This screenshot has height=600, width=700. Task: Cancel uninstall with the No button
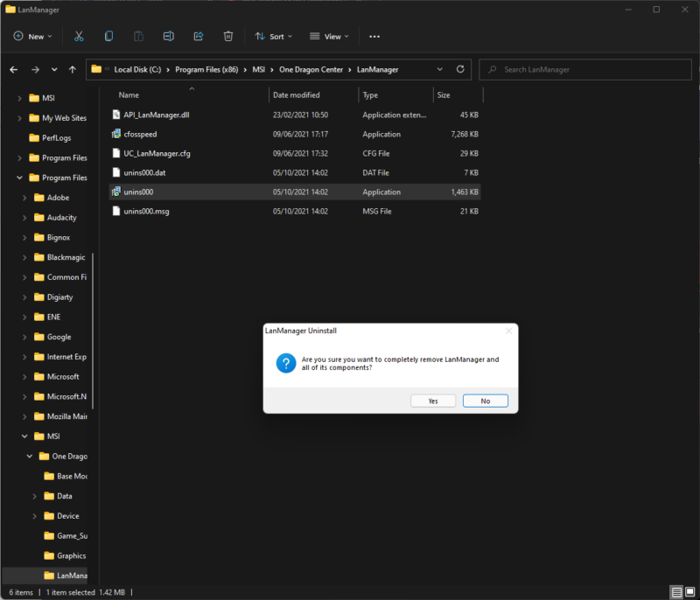pos(486,401)
